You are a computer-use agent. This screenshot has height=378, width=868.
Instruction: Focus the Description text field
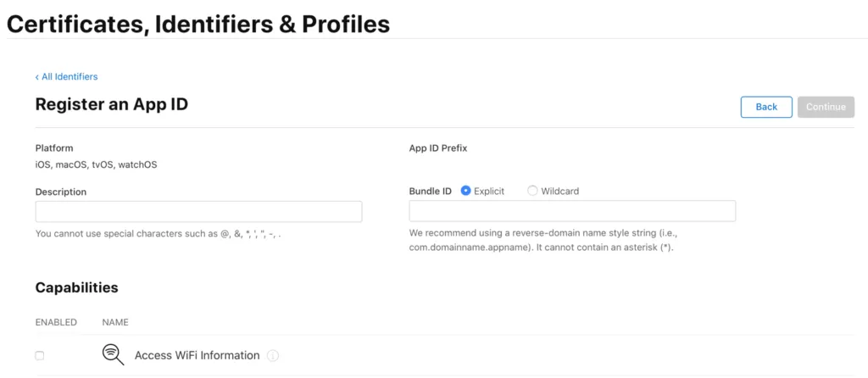(x=198, y=212)
